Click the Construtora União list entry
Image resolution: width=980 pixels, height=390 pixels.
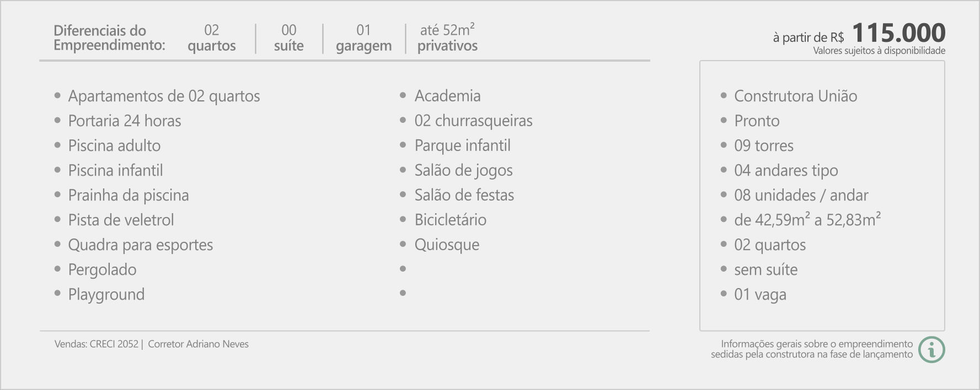click(x=795, y=96)
